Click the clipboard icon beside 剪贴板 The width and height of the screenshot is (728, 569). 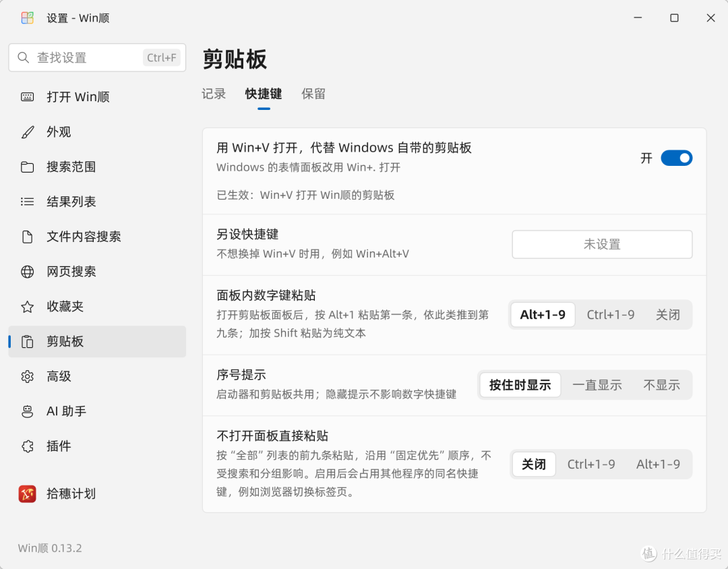tap(28, 341)
